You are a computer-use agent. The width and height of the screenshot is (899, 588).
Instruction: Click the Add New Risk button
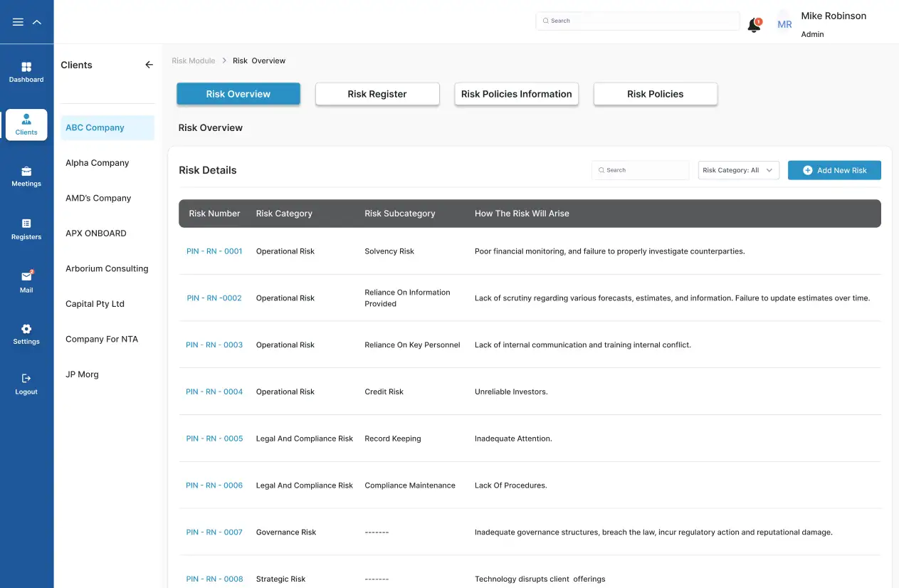(x=834, y=170)
